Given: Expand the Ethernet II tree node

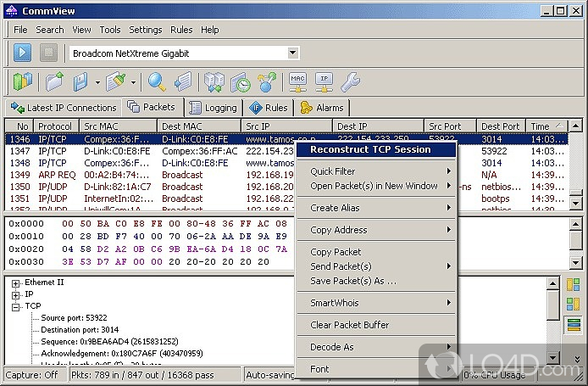Looking at the screenshot, I should pos(16,283).
